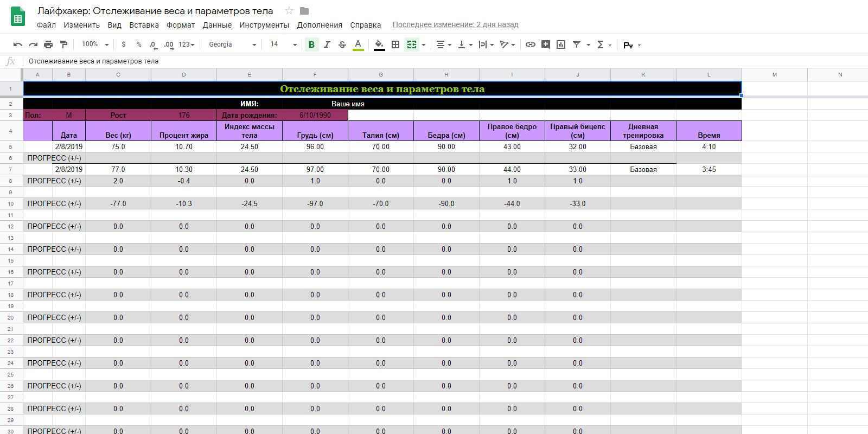Click the 'Последнее изменение: 2 дня назад' link
The image size is (868, 434).
coord(455,24)
